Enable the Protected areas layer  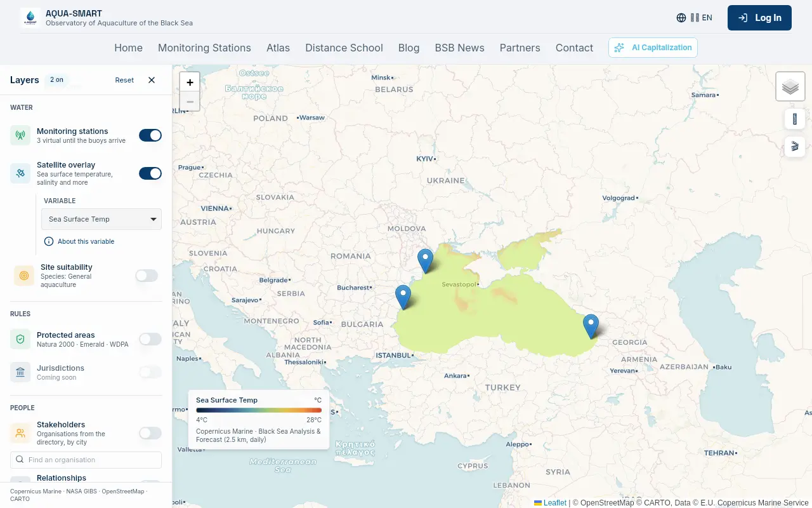click(x=150, y=339)
